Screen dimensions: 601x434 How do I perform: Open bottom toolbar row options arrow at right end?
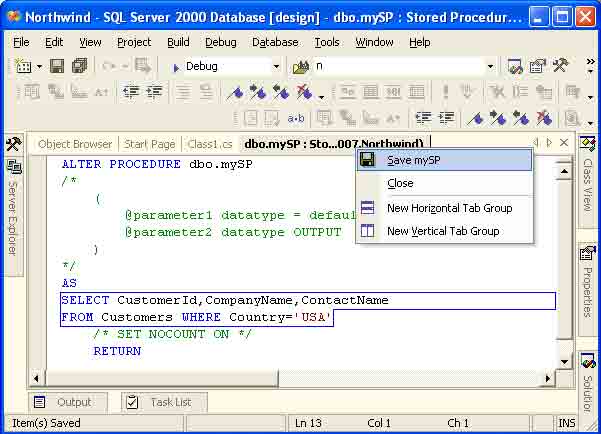(x=590, y=123)
